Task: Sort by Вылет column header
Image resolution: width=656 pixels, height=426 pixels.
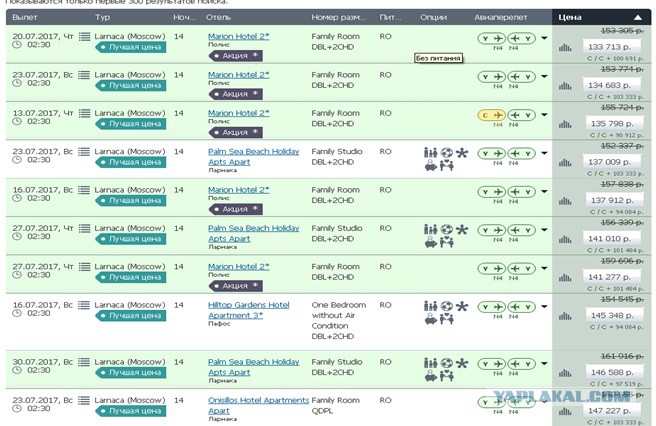Action: click(25, 18)
